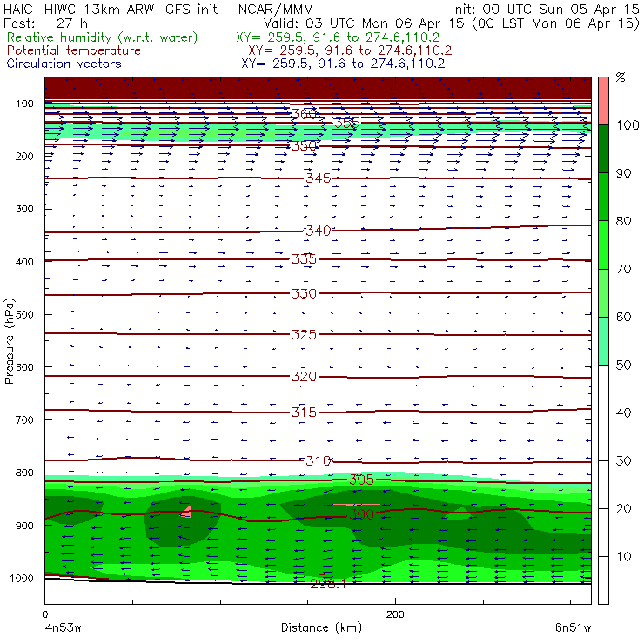Click the 'HAIC-HIWC 13km ARW-GFS init' title

pos(111,10)
